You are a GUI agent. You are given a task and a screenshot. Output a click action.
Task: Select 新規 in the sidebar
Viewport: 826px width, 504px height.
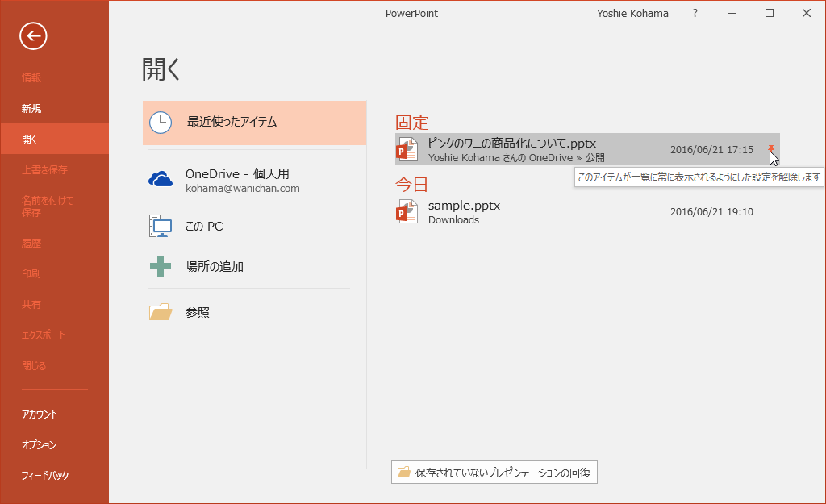click(55, 109)
